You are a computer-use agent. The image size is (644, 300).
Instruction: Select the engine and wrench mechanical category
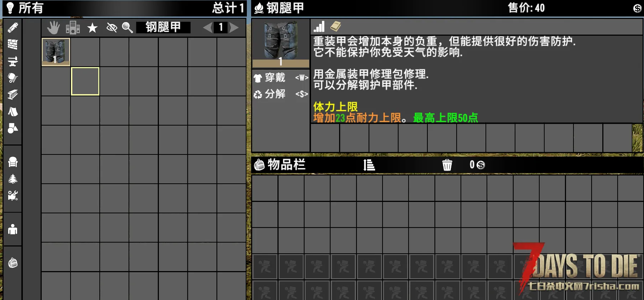click(13, 195)
